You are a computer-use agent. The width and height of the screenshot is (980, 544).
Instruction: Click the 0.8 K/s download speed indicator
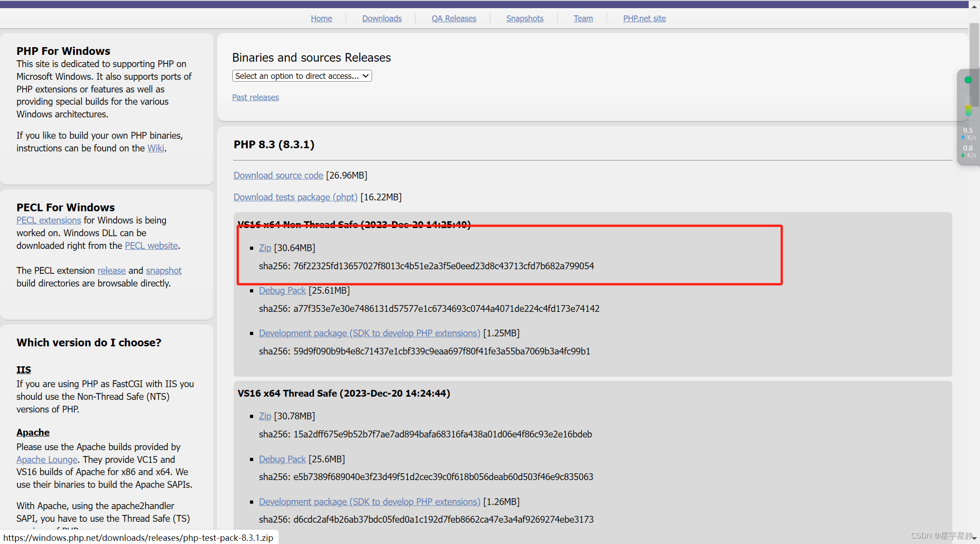coord(968,151)
